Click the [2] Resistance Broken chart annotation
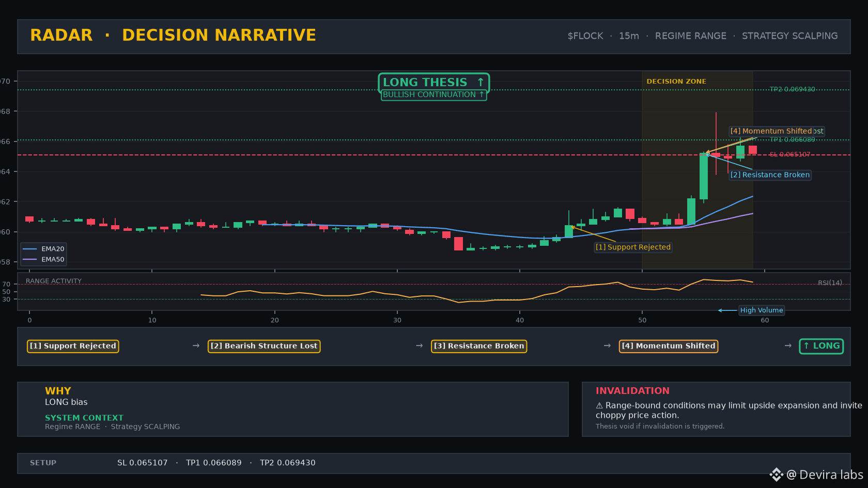868x488 pixels. pyautogui.click(x=770, y=175)
